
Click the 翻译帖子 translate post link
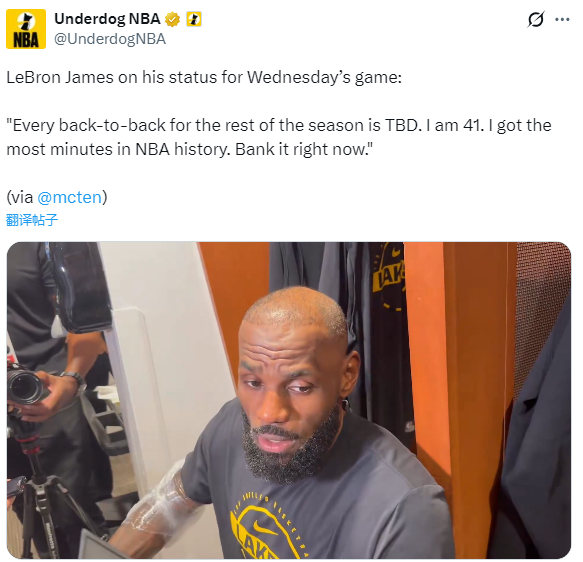click(32, 220)
